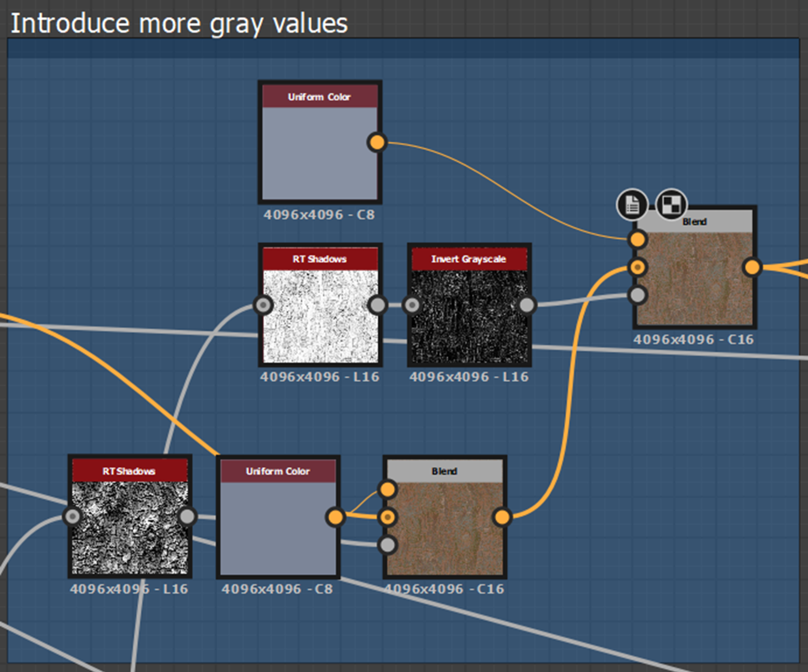Screen dimensions: 808x672
Task: Click output connector of lower-left RT Shadows node
Action: [187, 516]
